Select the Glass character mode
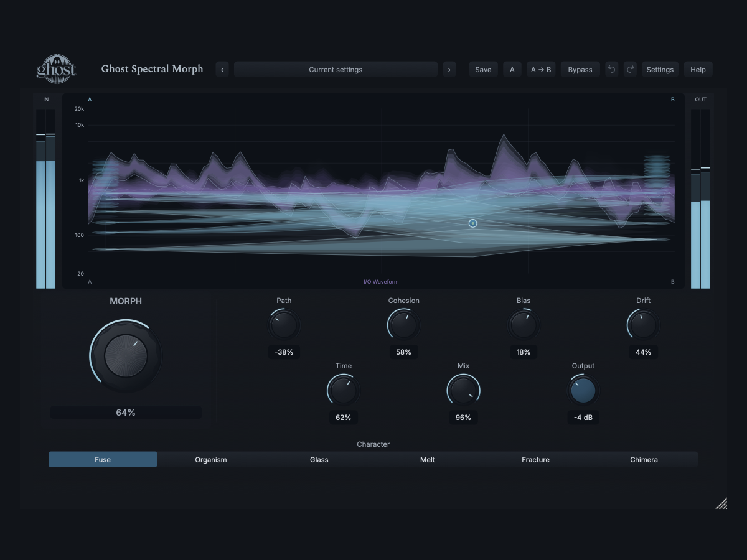The height and width of the screenshot is (560, 747). pos(319,460)
